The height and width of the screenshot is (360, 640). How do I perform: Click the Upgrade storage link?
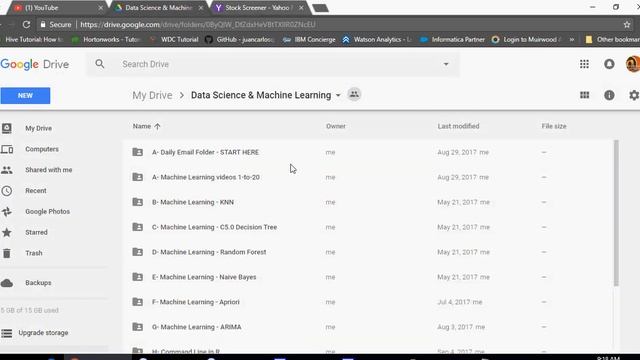coord(43,333)
